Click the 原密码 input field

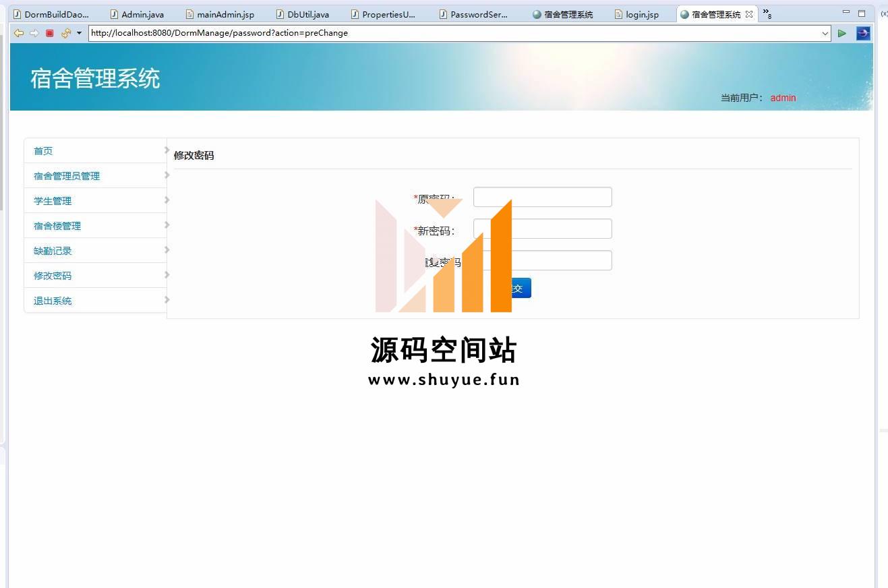click(x=543, y=197)
